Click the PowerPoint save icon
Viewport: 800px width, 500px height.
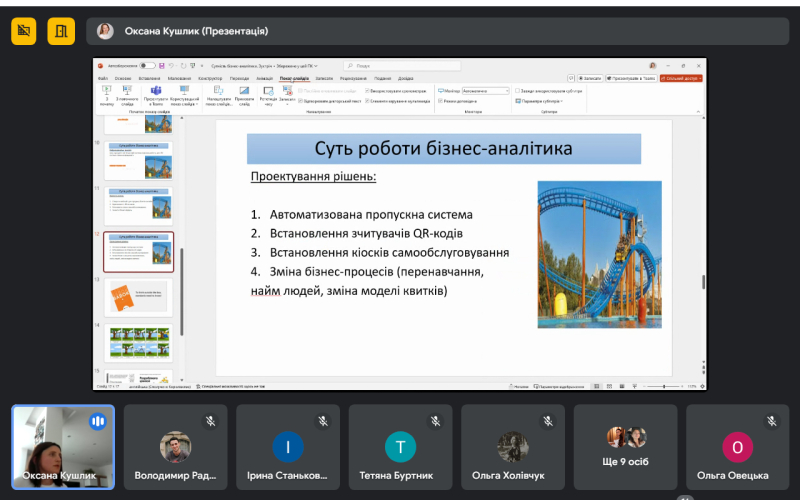point(162,66)
